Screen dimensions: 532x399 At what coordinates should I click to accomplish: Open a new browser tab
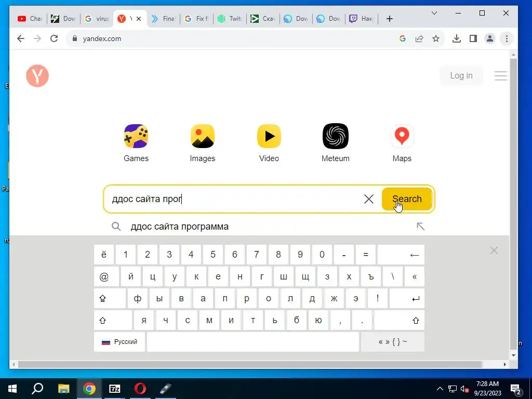pyautogui.click(x=390, y=19)
